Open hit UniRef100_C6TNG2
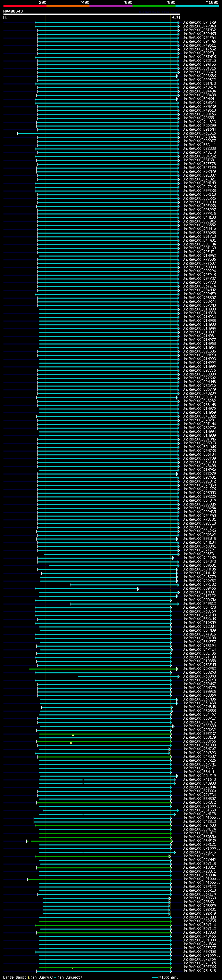222x980 pixels. pos(199,30)
